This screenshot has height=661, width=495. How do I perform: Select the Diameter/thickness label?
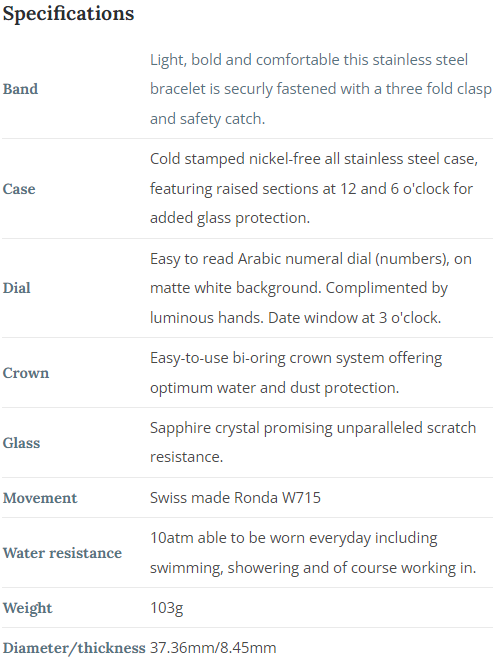74,648
